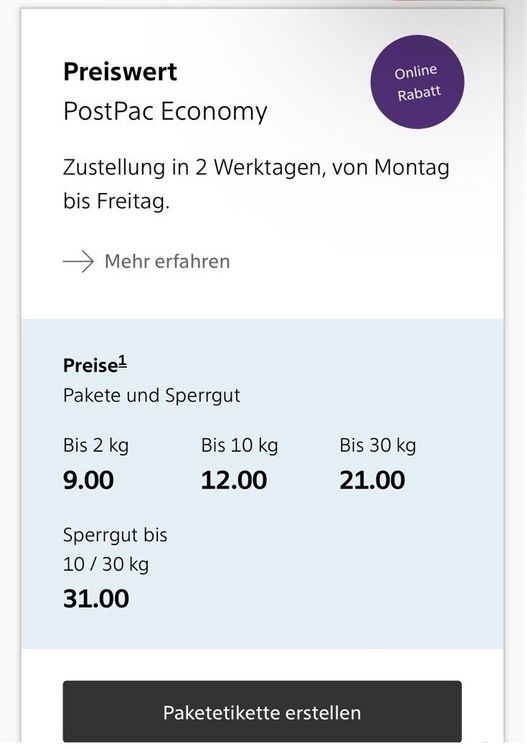Click the arrow icon beside Mehr erfahren
Image resolution: width=527 pixels, height=750 pixels.
point(78,262)
